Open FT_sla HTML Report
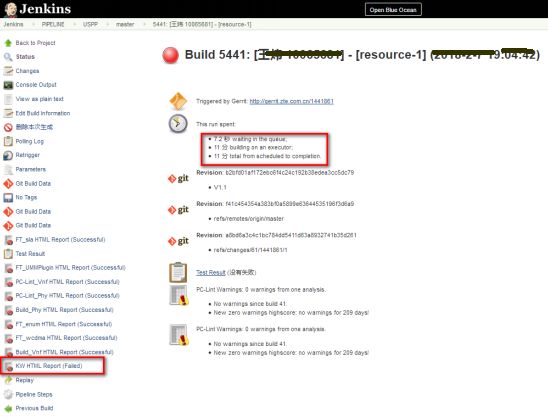The image size is (548, 419). coord(60,240)
